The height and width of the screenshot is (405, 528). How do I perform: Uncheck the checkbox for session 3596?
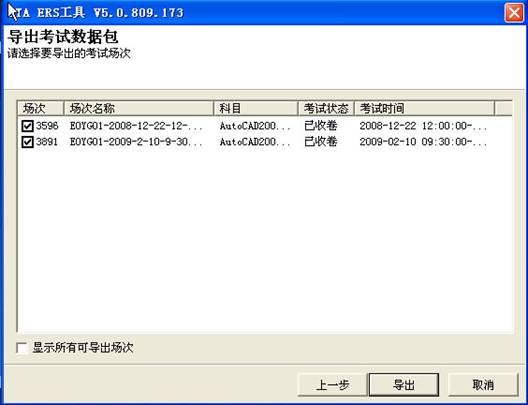pos(27,126)
